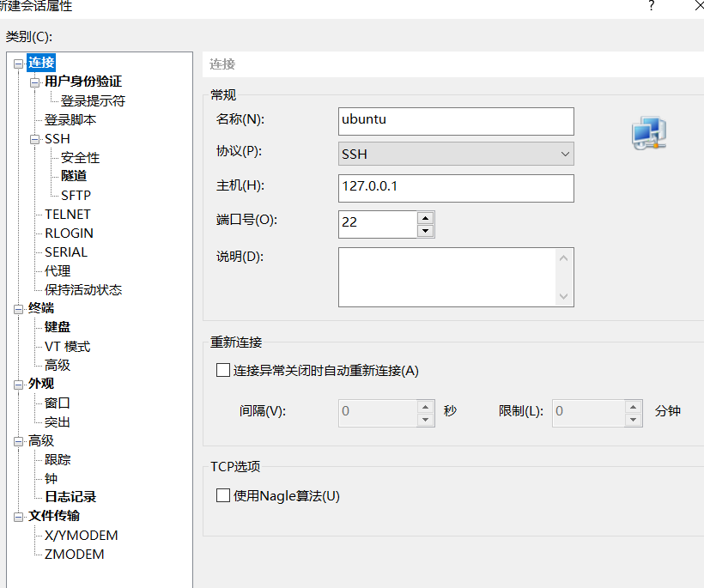Increase reconnect limit minutes up arrow

coord(633,407)
